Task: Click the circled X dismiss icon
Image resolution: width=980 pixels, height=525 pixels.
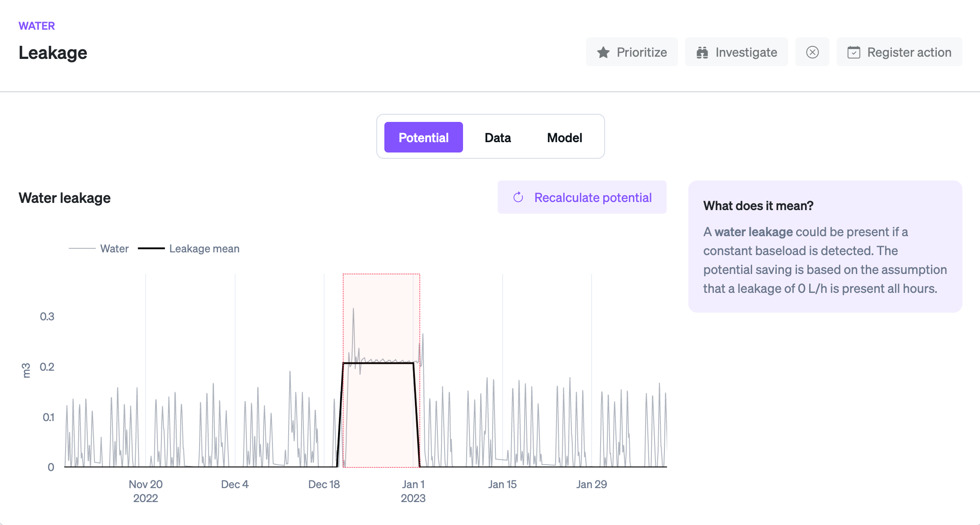Action: [x=812, y=53]
